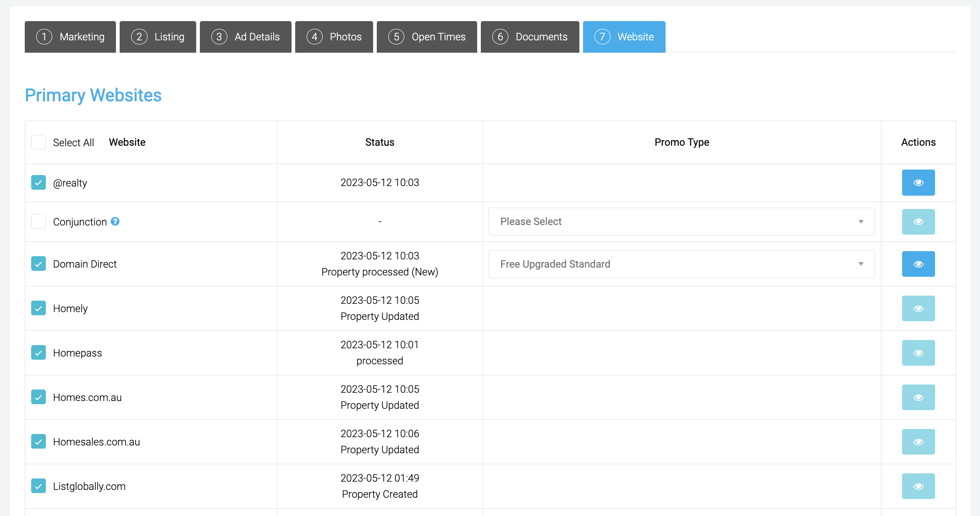This screenshot has height=516, width=980.
Task: Open the Free Upgraded Standard promo dropdown
Action: point(681,264)
